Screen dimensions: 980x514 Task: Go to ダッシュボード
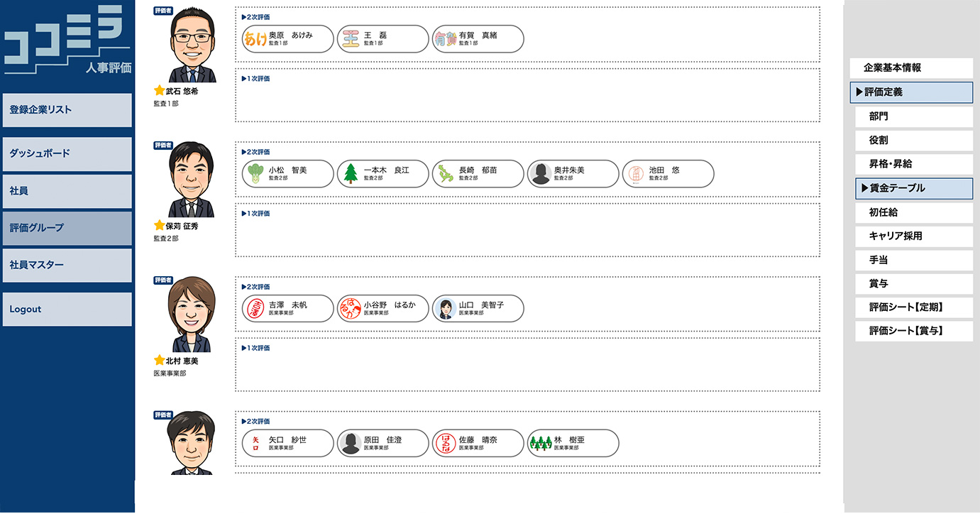pyautogui.click(x=67, y=153)
